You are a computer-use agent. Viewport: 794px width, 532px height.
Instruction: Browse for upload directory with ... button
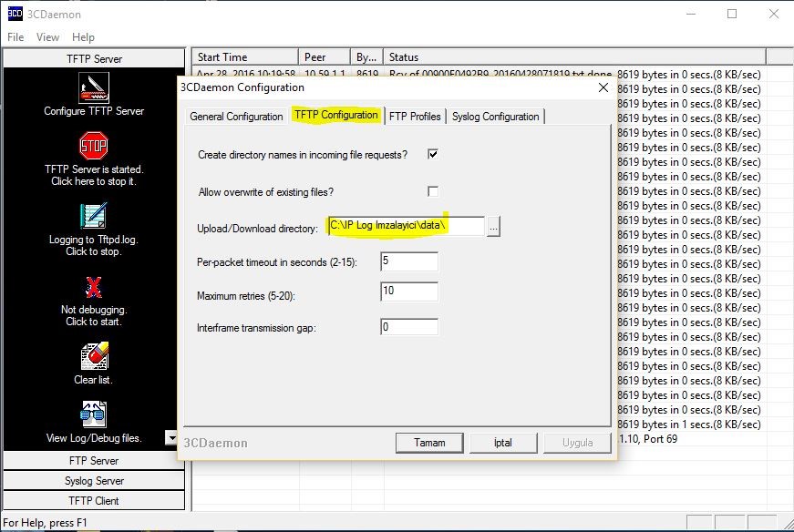click(493, 227)
